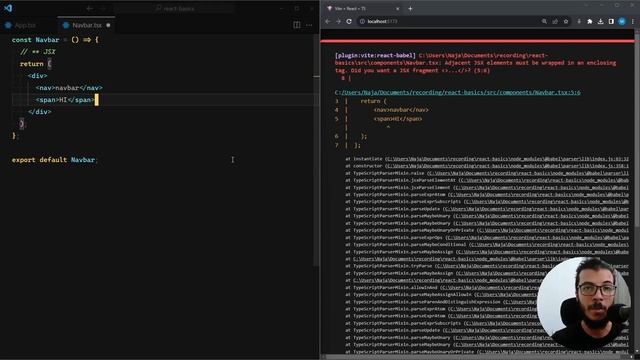Image resolution: width=640 pixels, height=360 pixels.
Task: Click the '[plugin:vite:react-babel]' error label
Action: (x=375, y=56)
